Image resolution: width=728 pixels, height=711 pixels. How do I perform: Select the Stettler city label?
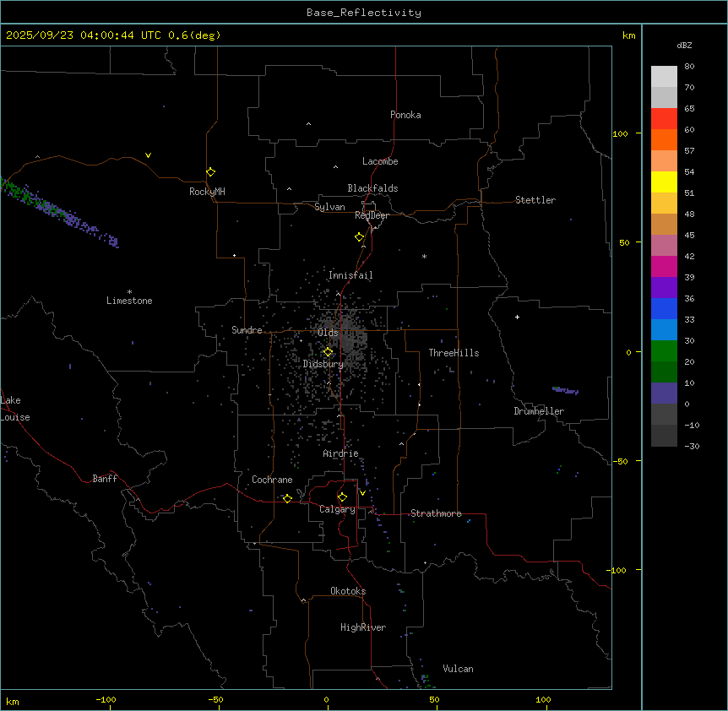pyautogui.click(x=535, y=200)
